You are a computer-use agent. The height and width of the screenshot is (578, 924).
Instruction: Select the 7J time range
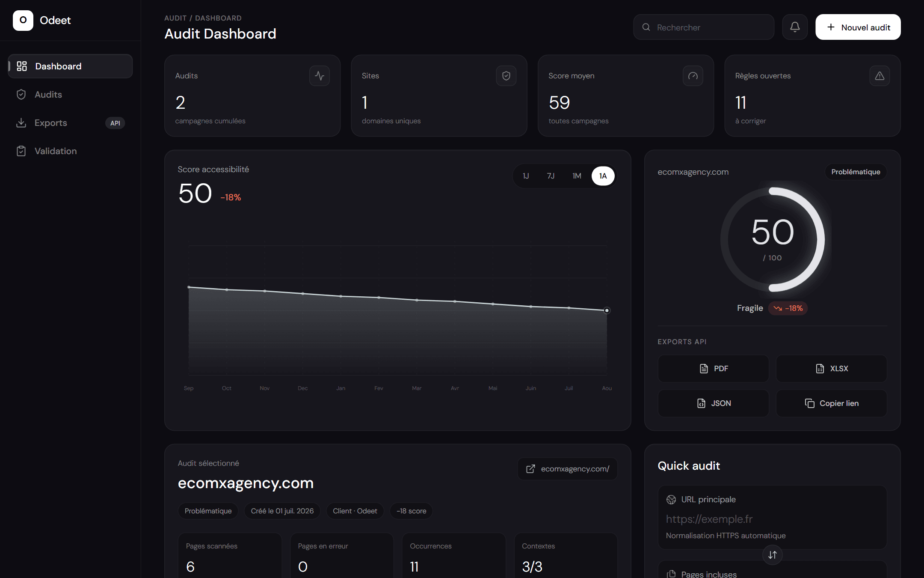click(551, 176)
